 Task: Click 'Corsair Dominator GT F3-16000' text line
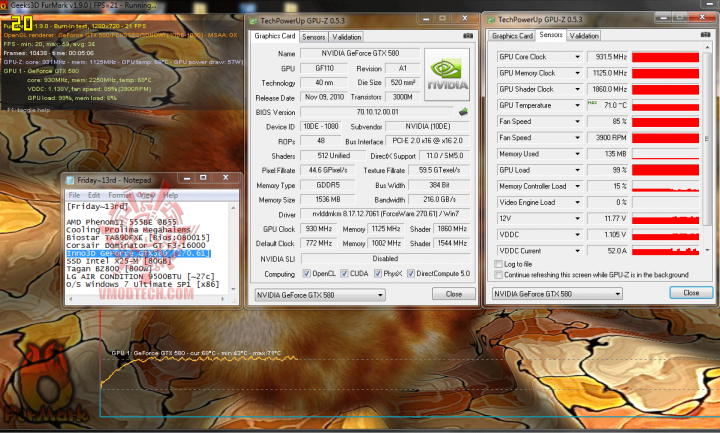[x=135, y=245]
